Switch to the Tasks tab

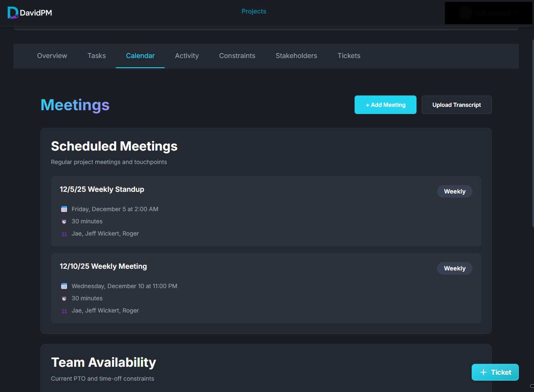pyautogui.click(x=96, y=56)
